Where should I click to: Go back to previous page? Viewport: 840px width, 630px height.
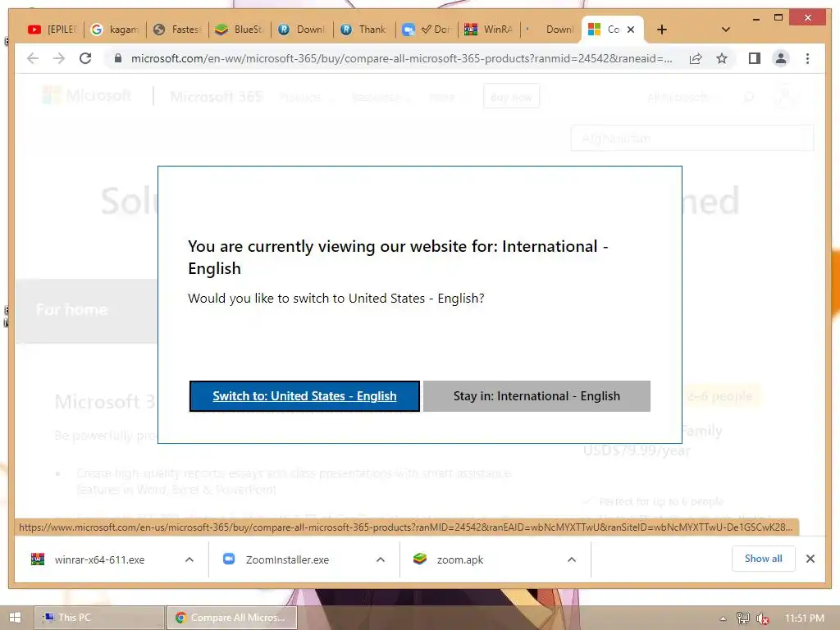(33, 58)
